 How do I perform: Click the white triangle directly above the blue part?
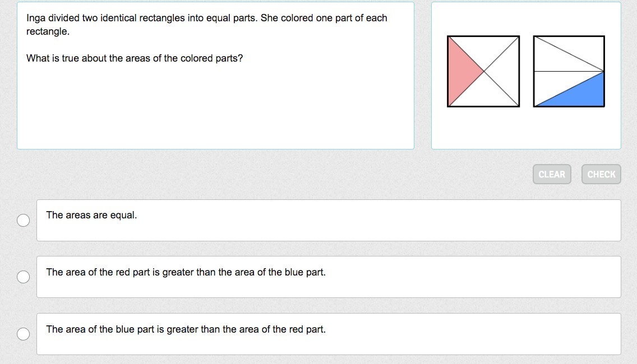pos(557,83)
